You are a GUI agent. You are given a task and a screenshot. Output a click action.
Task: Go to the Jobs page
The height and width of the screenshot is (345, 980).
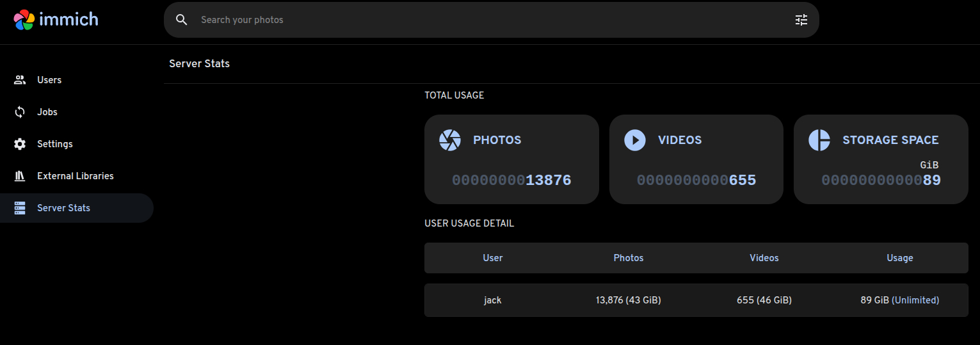tap(47, 112)
